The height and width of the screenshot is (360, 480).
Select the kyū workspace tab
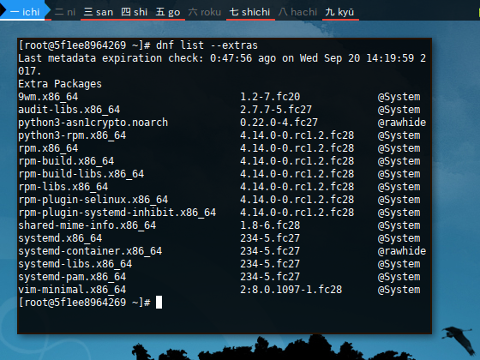[340, 12]
